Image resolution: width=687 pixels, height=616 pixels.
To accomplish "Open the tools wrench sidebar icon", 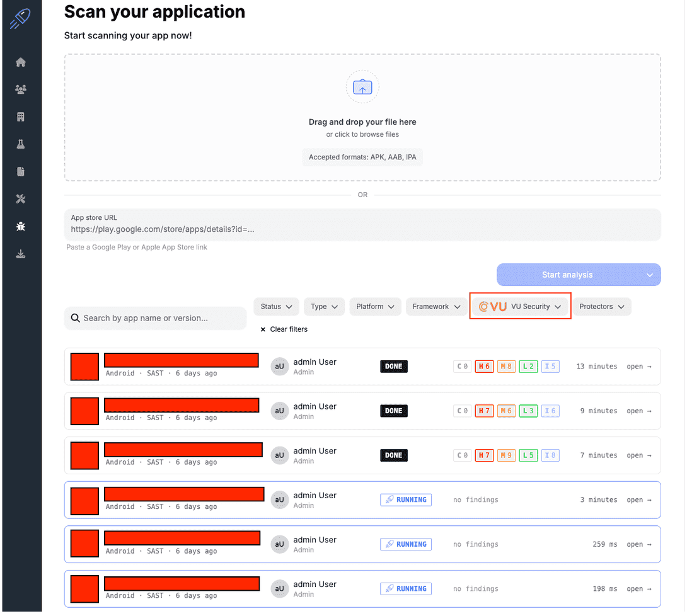I will (21, 199).
